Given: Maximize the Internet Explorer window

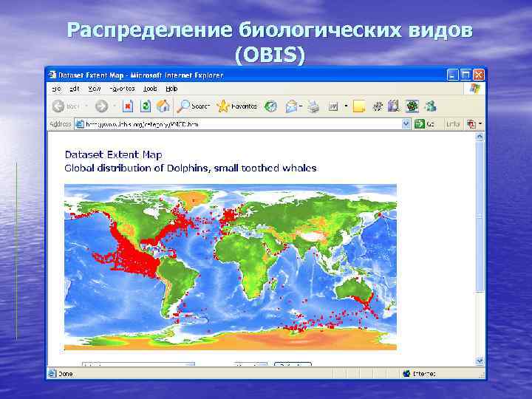Looking at the screenshot, I should (465, 75).
